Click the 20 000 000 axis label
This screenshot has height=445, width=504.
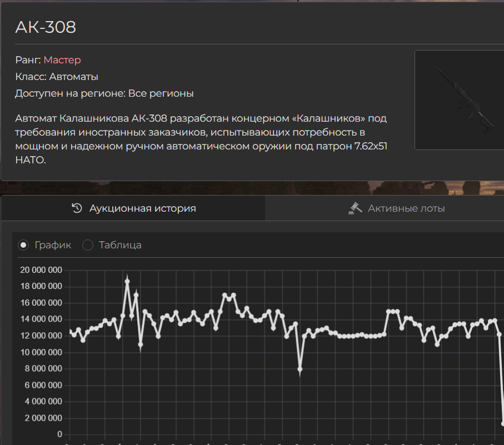pos(41,270)
